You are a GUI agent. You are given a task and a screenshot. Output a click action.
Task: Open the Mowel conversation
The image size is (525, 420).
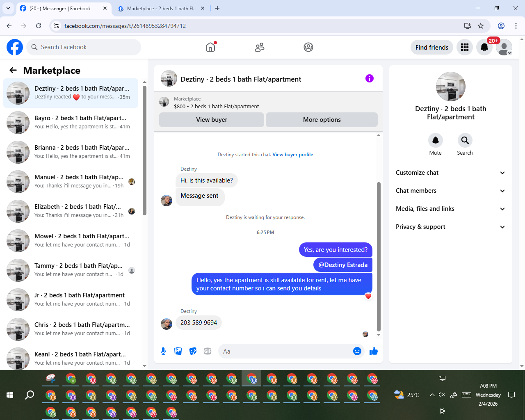pyautogui.click(x=71, y=241)
